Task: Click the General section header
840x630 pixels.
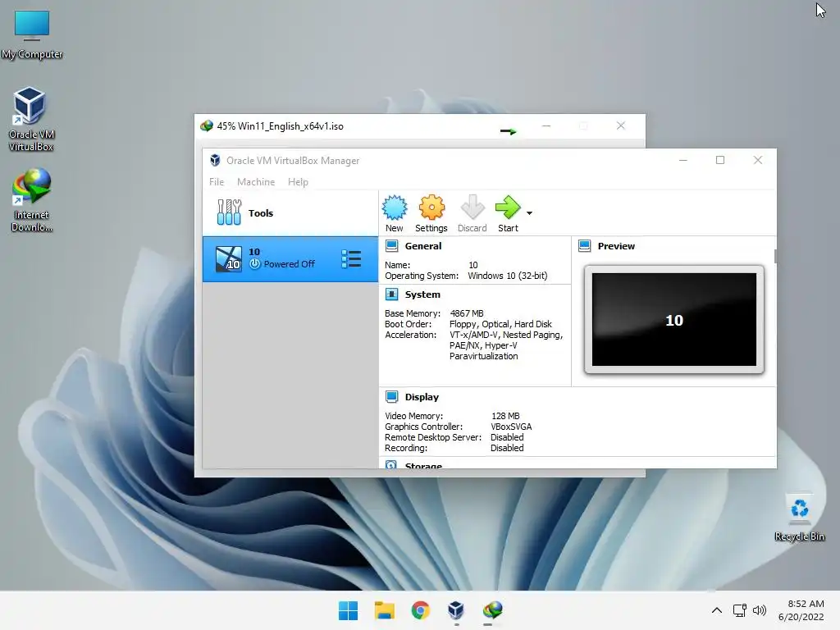Action: [x=423, y=246]
